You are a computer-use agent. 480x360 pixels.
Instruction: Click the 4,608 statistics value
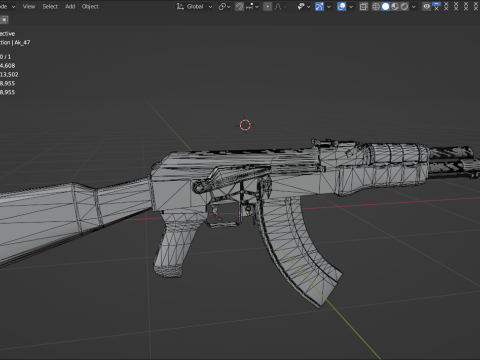[7, 65]
